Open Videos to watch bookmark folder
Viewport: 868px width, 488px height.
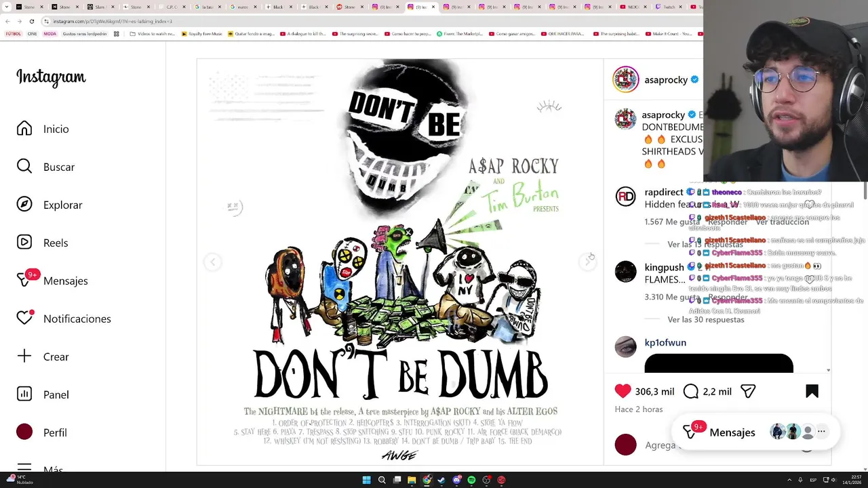pos(152,34)
